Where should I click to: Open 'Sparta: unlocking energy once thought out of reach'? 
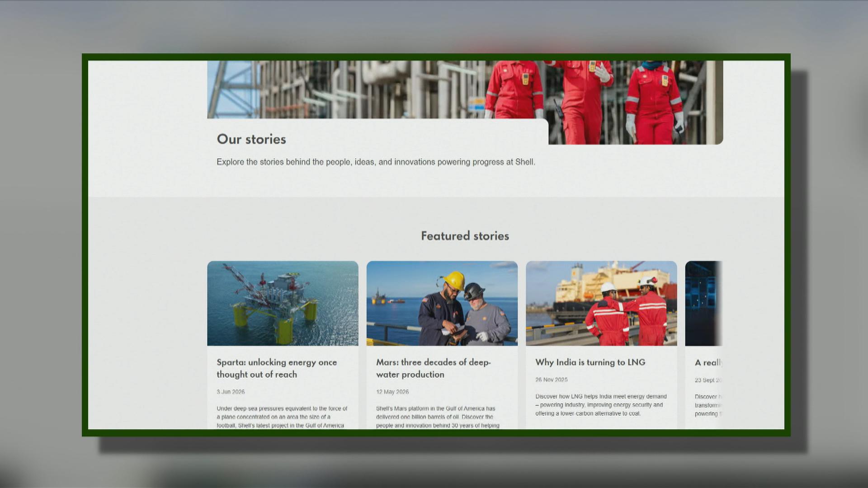point(277,368)
